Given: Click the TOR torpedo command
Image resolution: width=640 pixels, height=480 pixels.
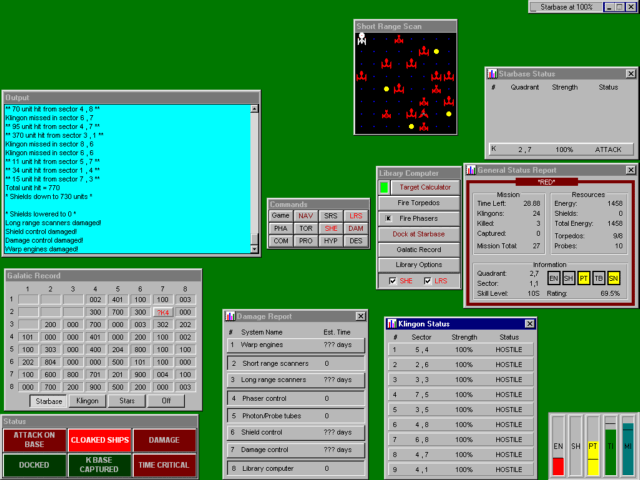Looking at the screenshot, I should click(305, 229).
